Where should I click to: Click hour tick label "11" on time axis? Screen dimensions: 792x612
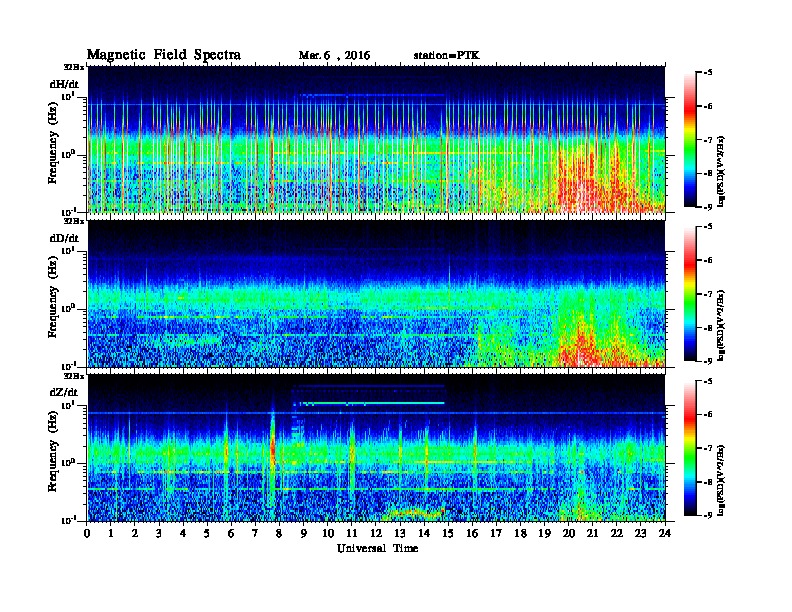(352, 534)
